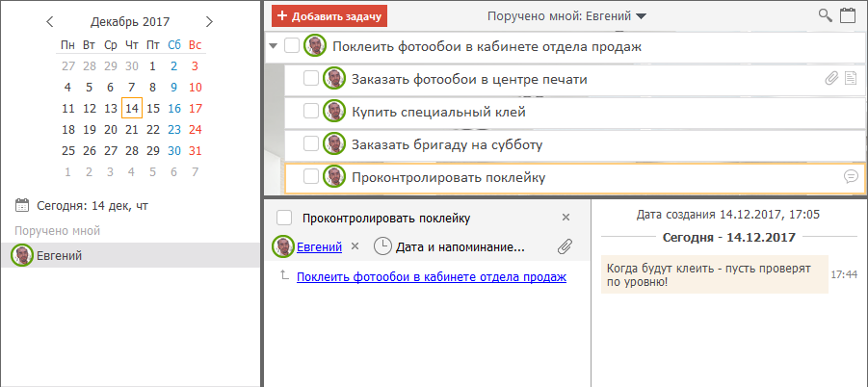Click the attachment paperclip in task details
The image size is (868, 387).
click(x=565, y=246)
